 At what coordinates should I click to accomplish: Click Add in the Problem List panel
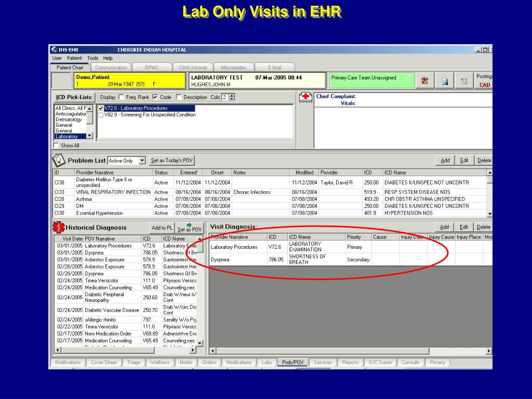click(445, 161)
